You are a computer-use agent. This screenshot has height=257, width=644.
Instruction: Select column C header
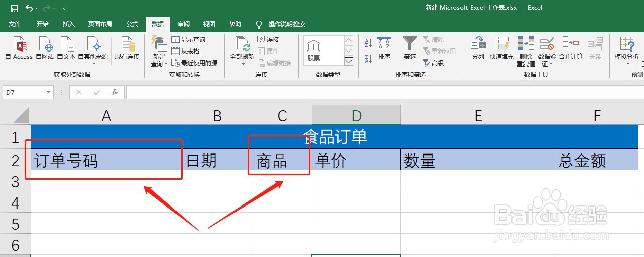[282, 115]
